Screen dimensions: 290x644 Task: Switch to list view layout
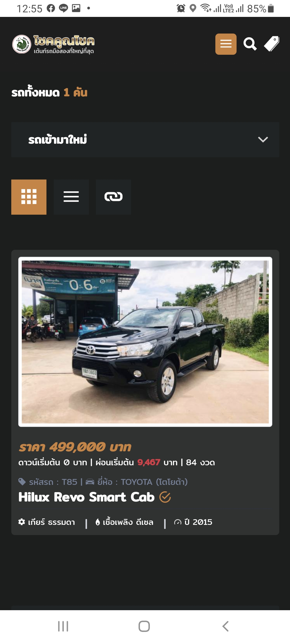coord(71,197)
